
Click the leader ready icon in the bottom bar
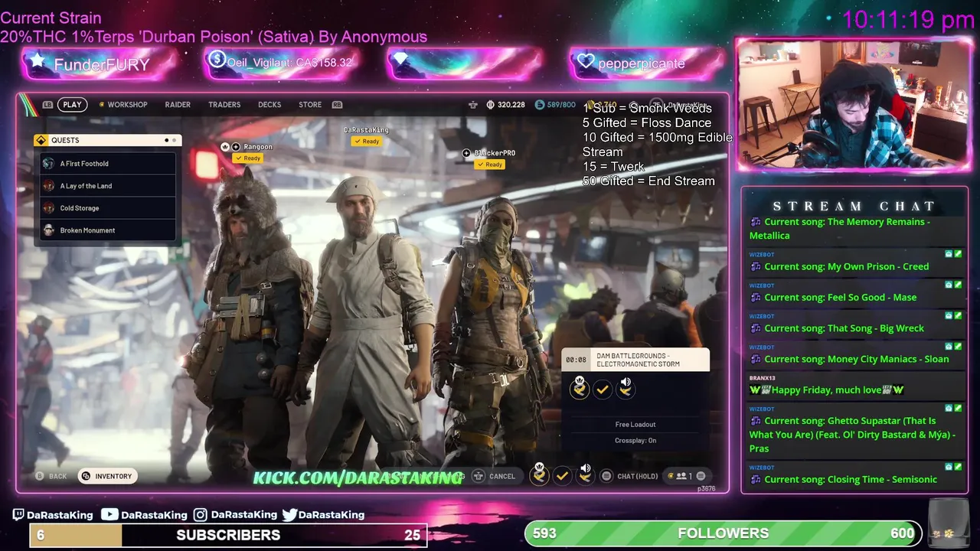click(540, 474)
